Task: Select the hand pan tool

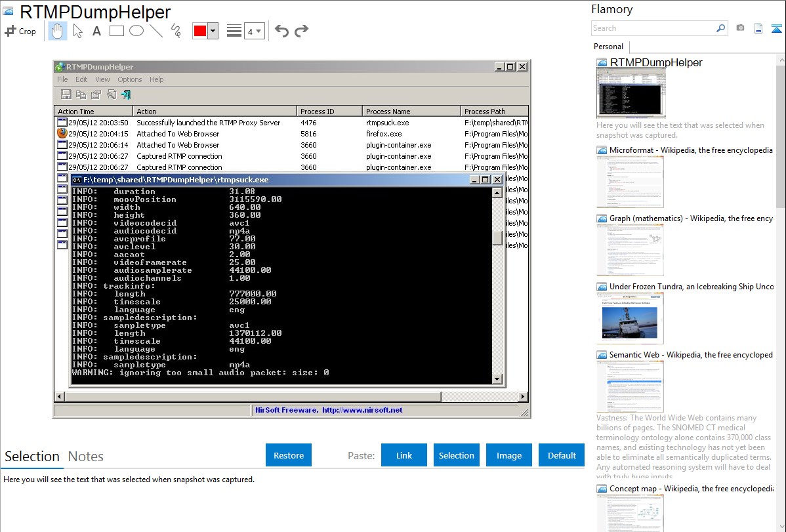Action: coord(57,31)
